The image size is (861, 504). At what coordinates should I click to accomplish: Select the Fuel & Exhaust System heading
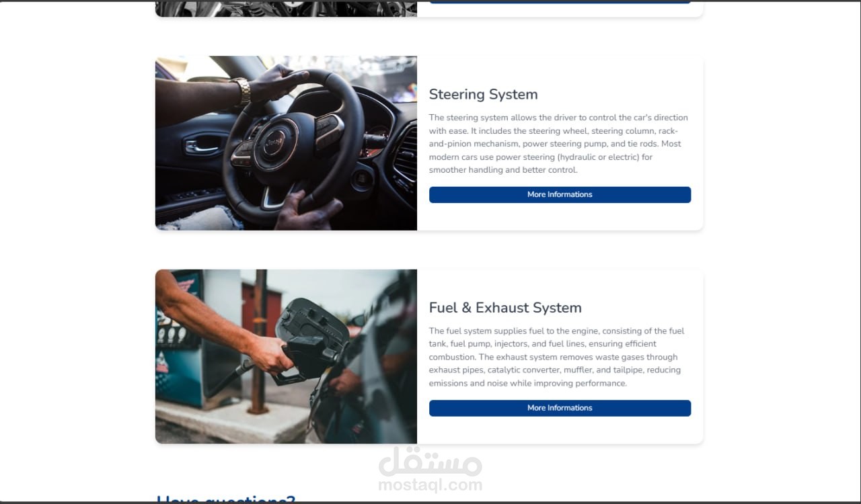[505, 308]
